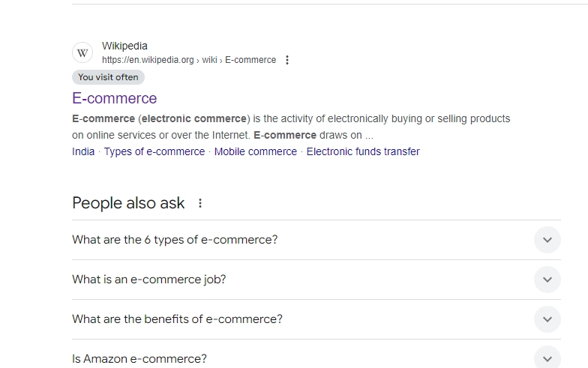Open the Electronic funds transfer sitelink

point(363,151)
